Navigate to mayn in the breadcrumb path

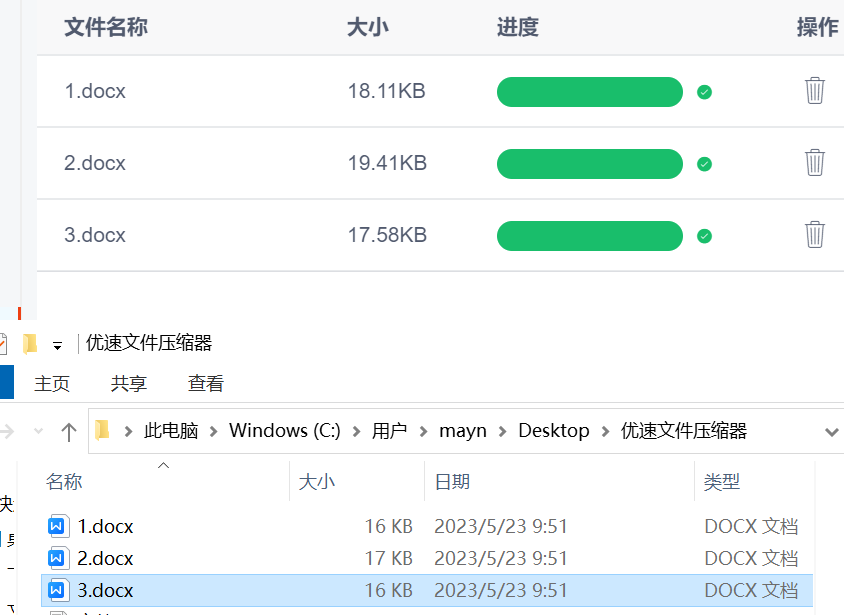click(x=463, y=431)
